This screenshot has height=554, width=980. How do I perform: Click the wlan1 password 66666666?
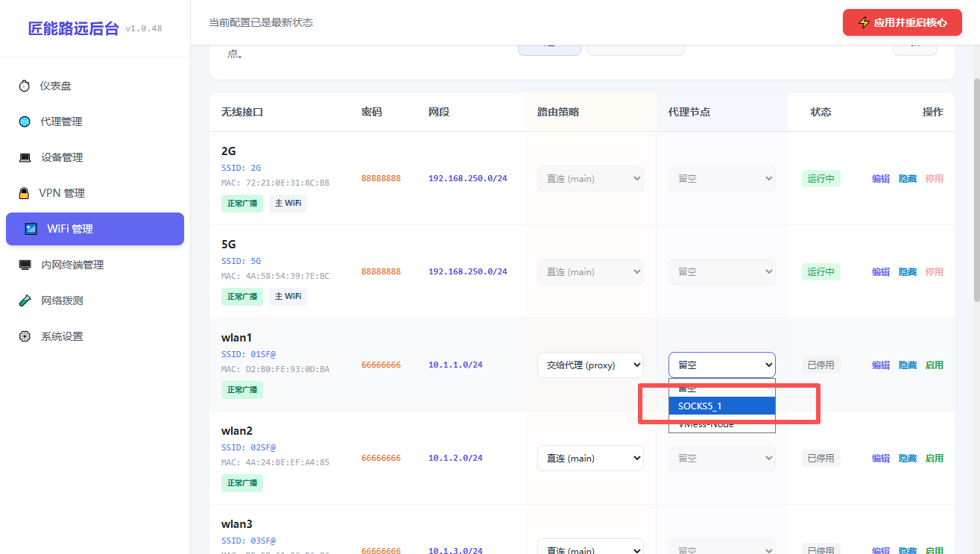tap(381, 365)
